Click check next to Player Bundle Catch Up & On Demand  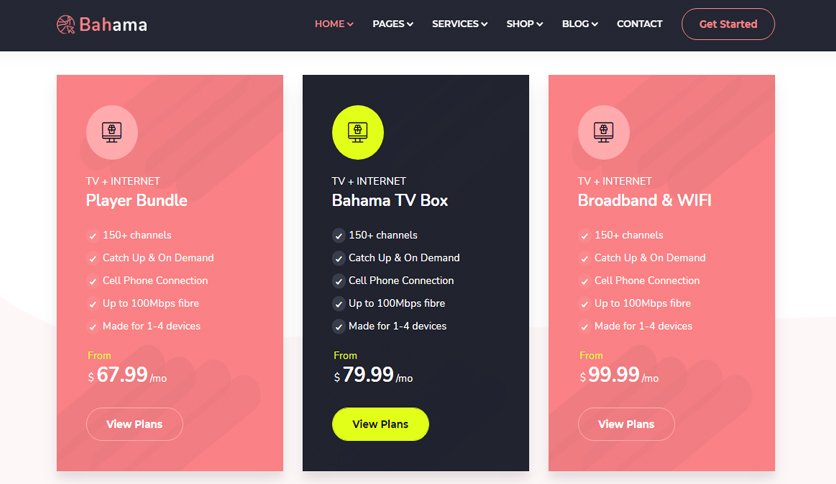click(92, 259)
